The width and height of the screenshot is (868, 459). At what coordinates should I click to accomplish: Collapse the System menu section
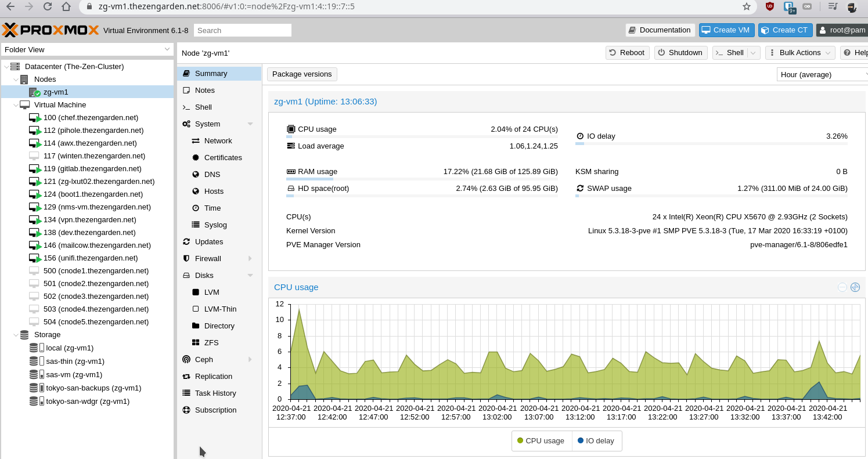250,124
